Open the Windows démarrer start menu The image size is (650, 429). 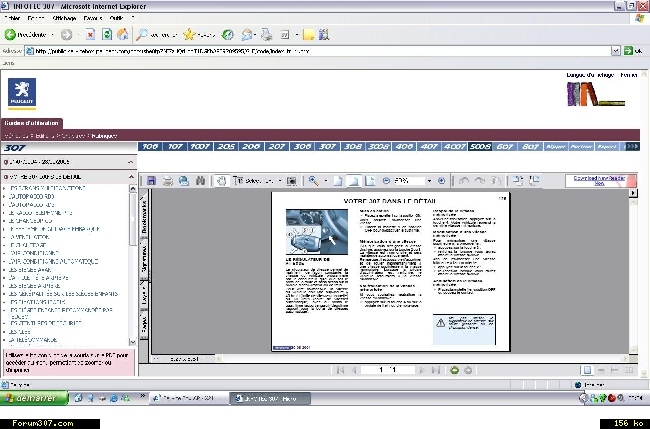34,398
